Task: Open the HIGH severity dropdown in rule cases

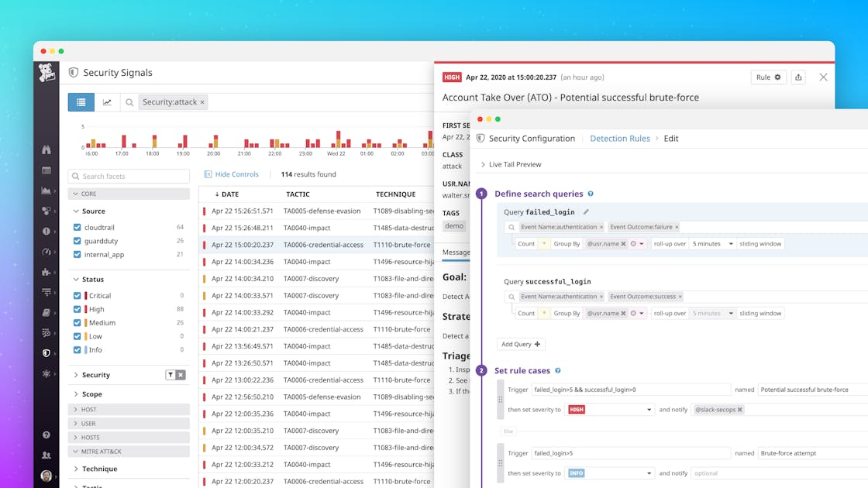Action: point(608,409)
